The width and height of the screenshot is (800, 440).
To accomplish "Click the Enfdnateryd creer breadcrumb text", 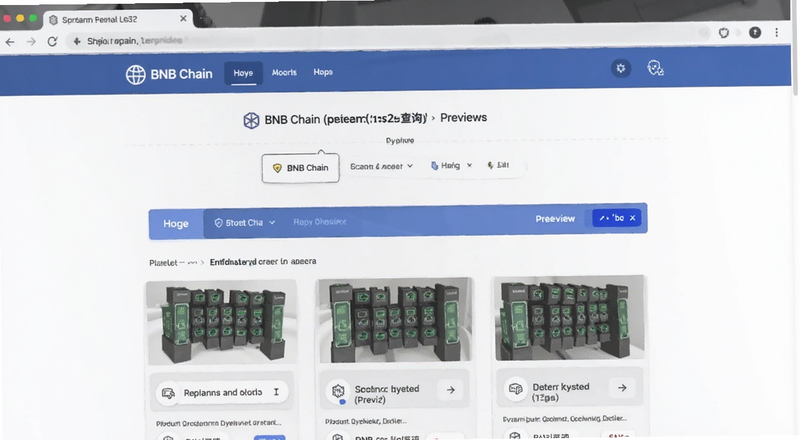I will click(x=263, y=261).
